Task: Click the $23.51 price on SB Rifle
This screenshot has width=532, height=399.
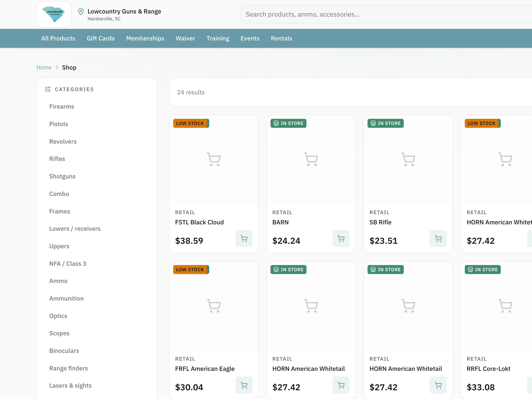Action: point(384,241)
